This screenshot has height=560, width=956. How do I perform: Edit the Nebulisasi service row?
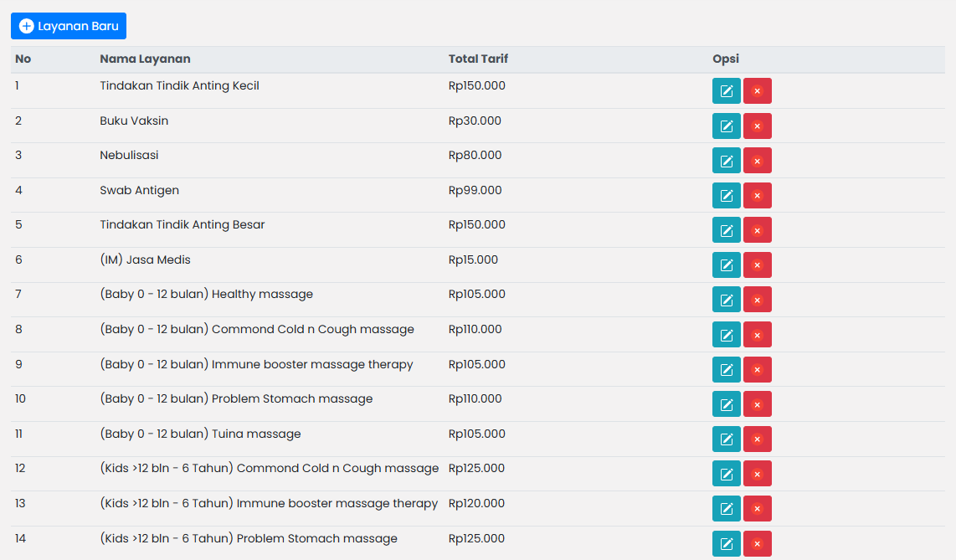(726, 161)
